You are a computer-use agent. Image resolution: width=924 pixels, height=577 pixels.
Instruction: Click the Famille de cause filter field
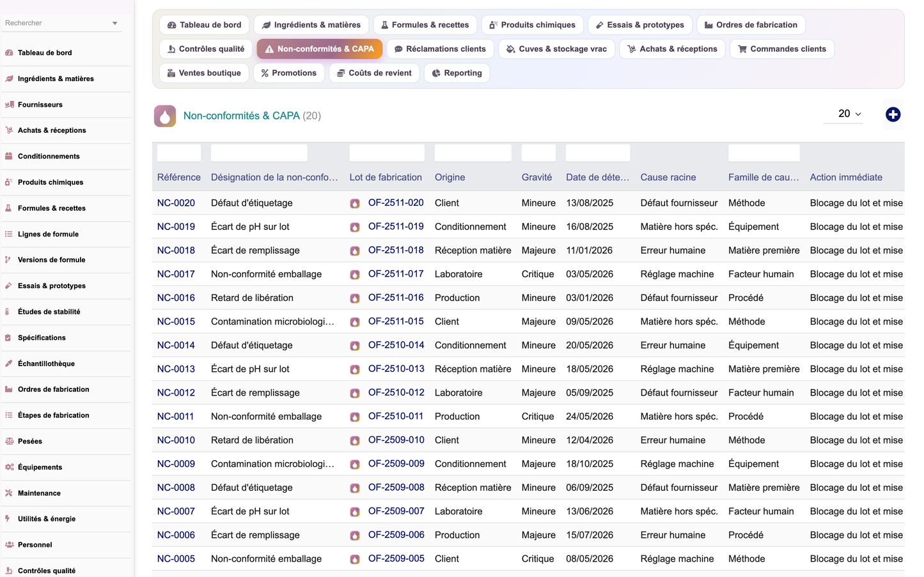pos(764,153)
